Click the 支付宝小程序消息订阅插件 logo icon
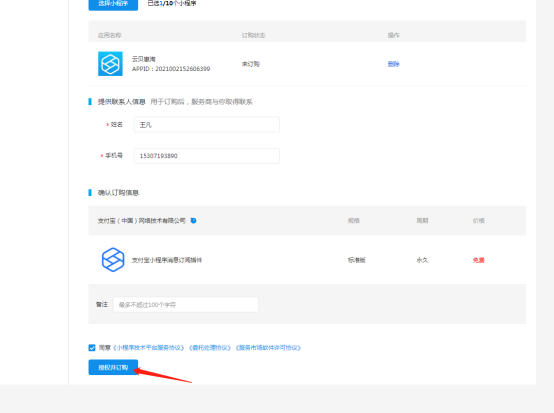The width and height of the screenshot is (554, 413). (113, 260)
